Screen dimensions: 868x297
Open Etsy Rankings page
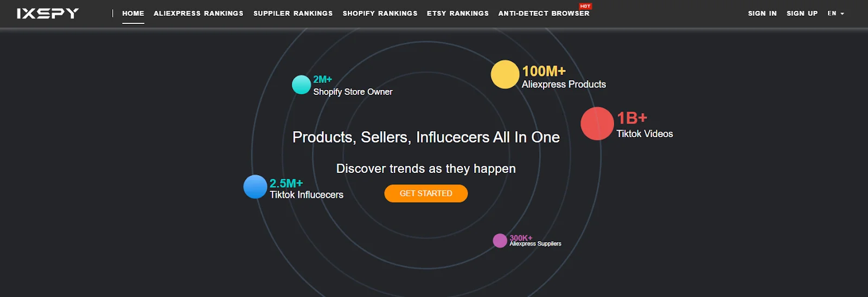click(x=458, y=14)
